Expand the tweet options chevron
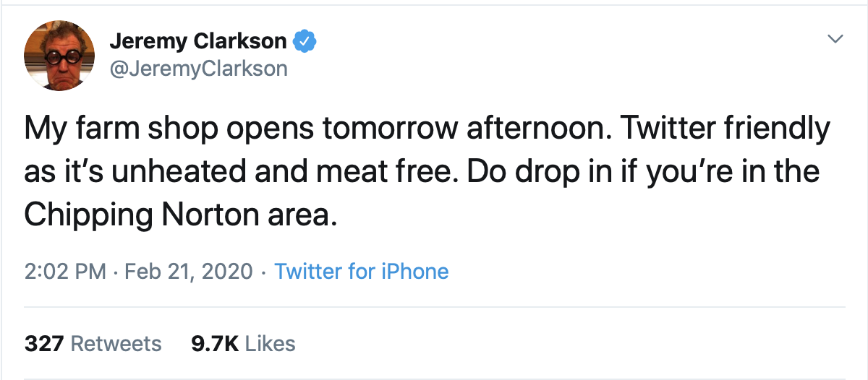This screenshot has width=868, height=380. point(835,38)
